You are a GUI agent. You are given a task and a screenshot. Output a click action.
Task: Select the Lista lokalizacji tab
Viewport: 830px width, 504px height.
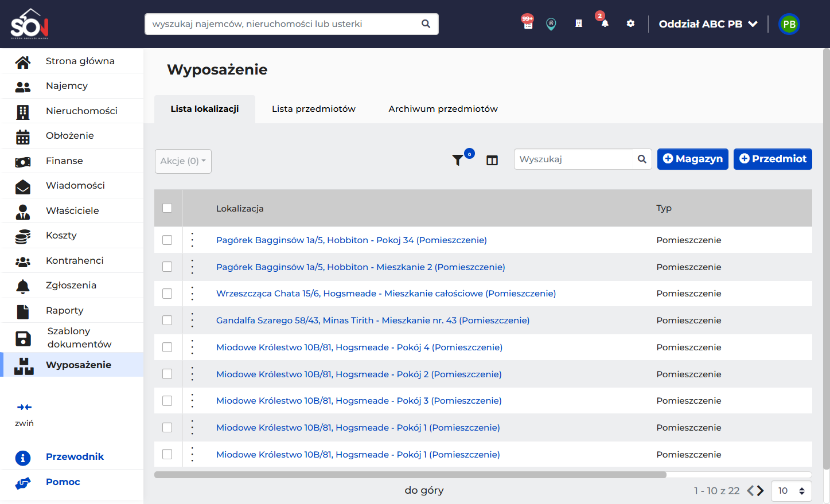(205, 109)
